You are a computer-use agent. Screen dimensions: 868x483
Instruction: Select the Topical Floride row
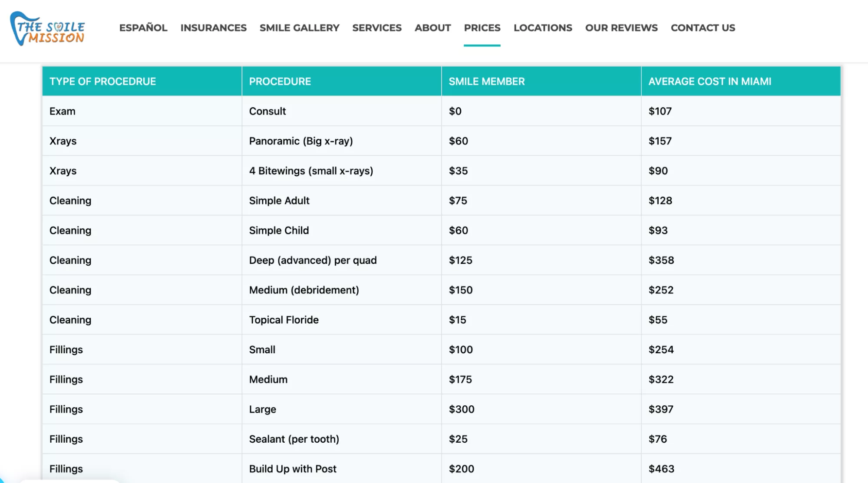(x=284, y=320)
